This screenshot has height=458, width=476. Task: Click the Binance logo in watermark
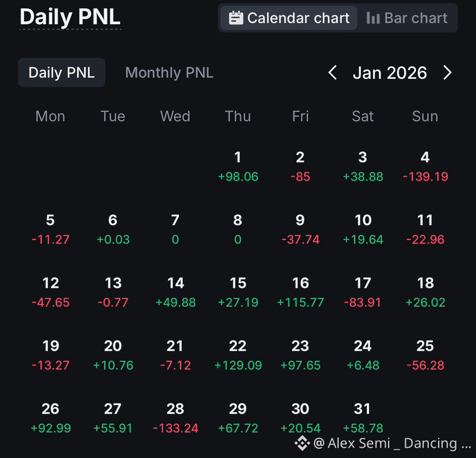pyautogui.click(x=302, y=443)
